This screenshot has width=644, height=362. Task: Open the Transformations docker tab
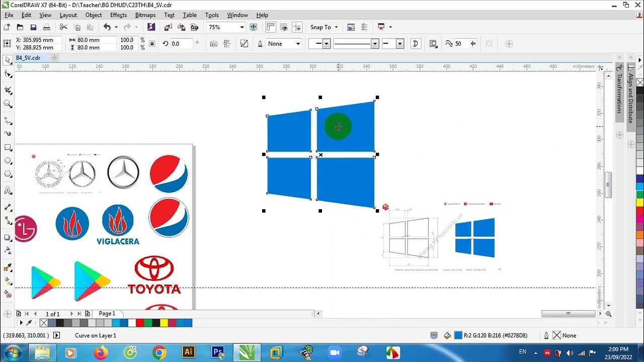point(619,93)
